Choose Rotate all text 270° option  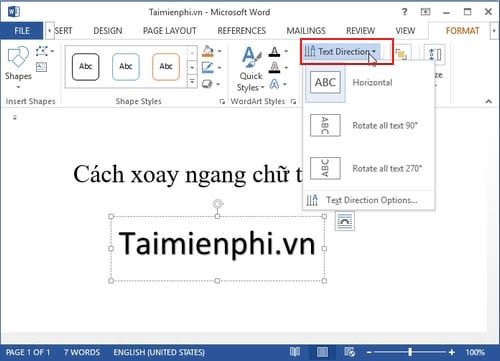point(369,169)
